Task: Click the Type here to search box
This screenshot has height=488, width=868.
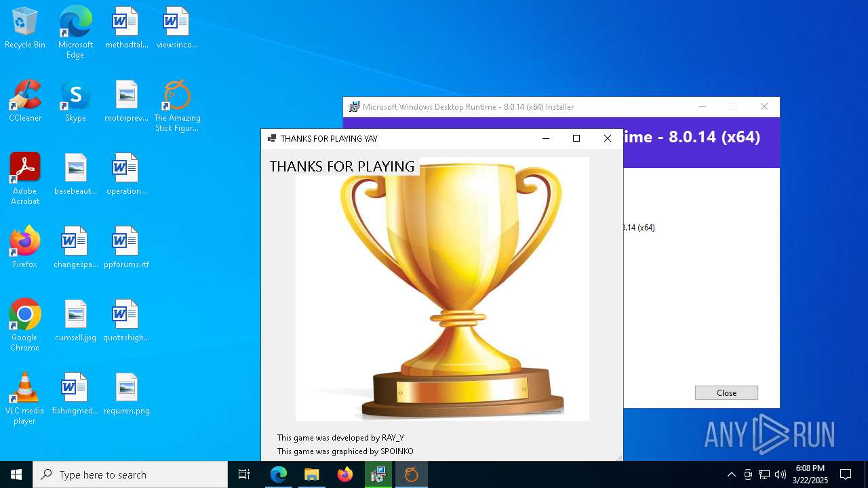Action: click(130, 474)
